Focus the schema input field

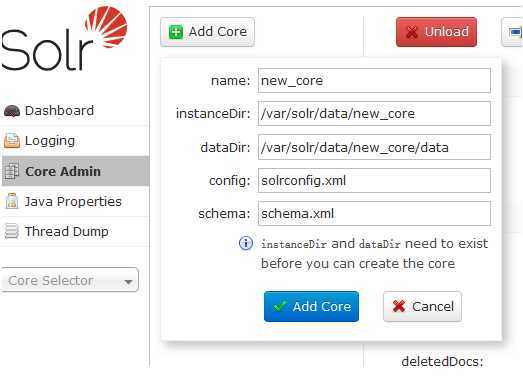(x=374, y=214)
